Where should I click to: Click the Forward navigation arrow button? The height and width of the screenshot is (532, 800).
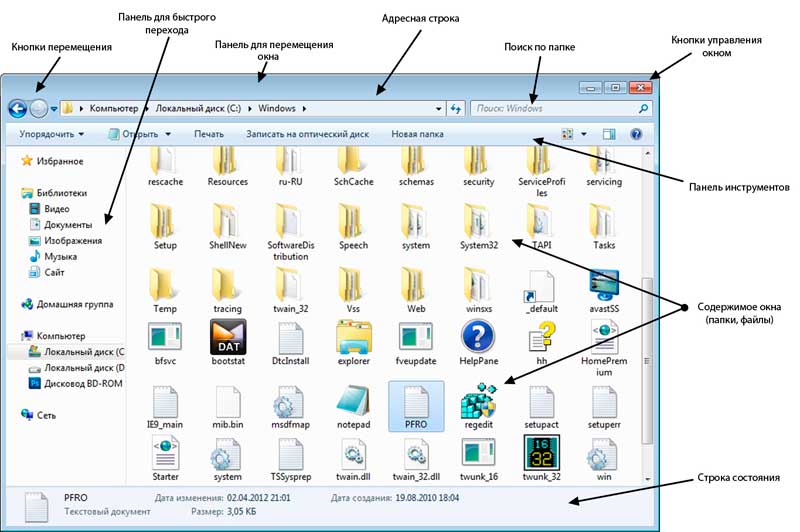click(38, 108)
